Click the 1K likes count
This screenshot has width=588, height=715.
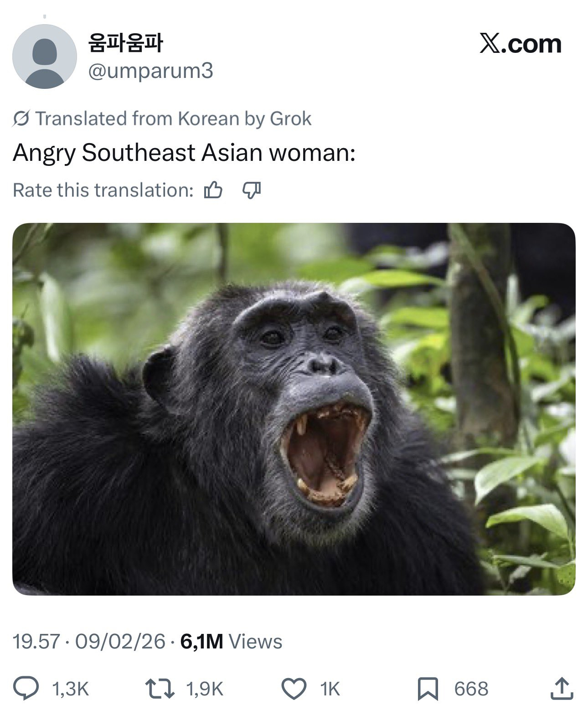pyautogui.click(x=330, y=689)
